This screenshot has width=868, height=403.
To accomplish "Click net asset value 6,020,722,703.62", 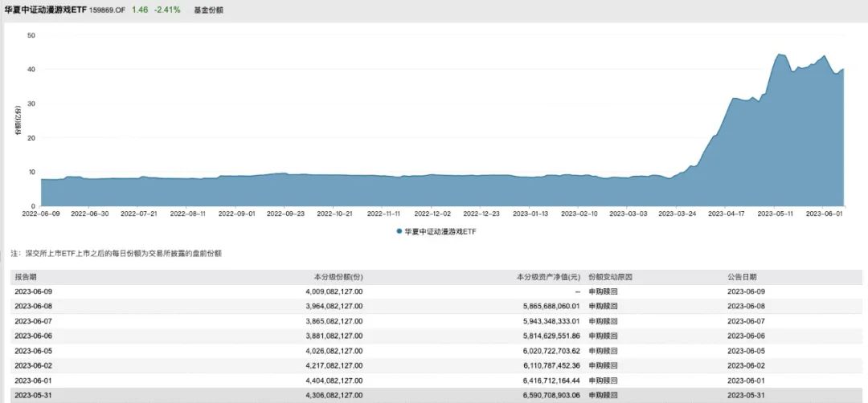I will coord(540,351).
